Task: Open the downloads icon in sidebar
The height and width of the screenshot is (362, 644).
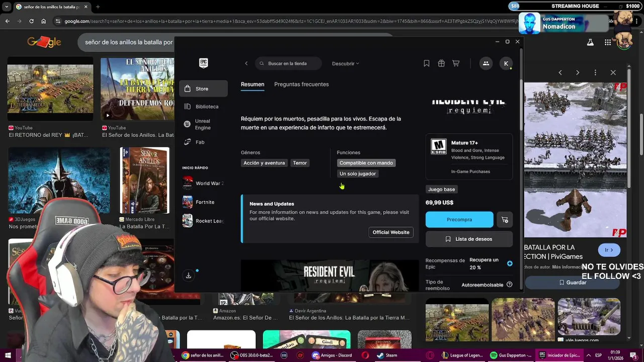Action: pos(189,276)
